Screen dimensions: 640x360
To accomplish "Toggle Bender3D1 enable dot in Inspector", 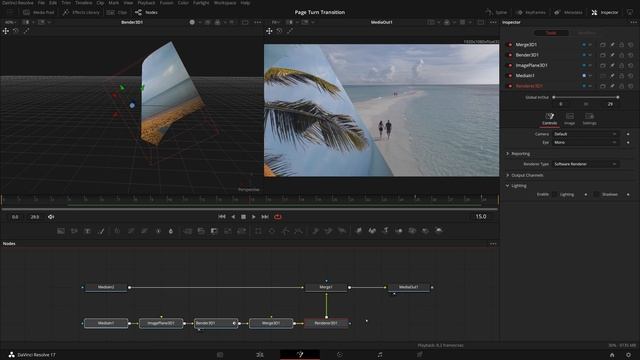I will point(510,55).
